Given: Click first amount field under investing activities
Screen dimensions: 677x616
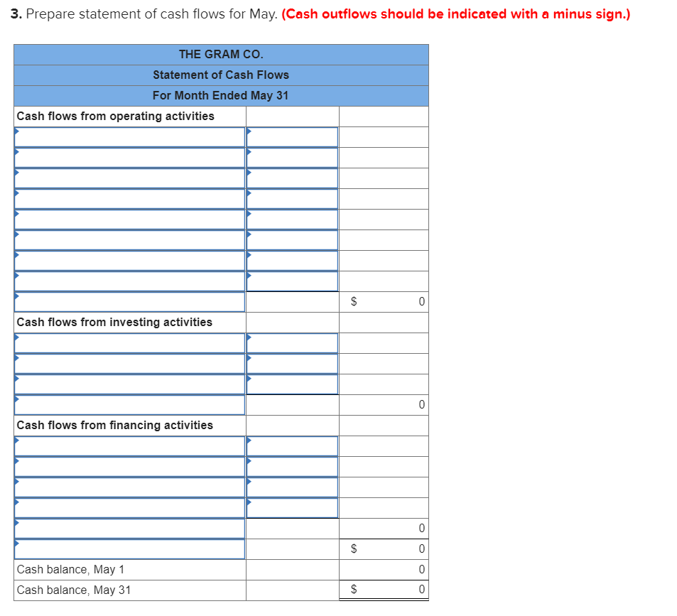Looking at the screenshot, I should (292, 343).
